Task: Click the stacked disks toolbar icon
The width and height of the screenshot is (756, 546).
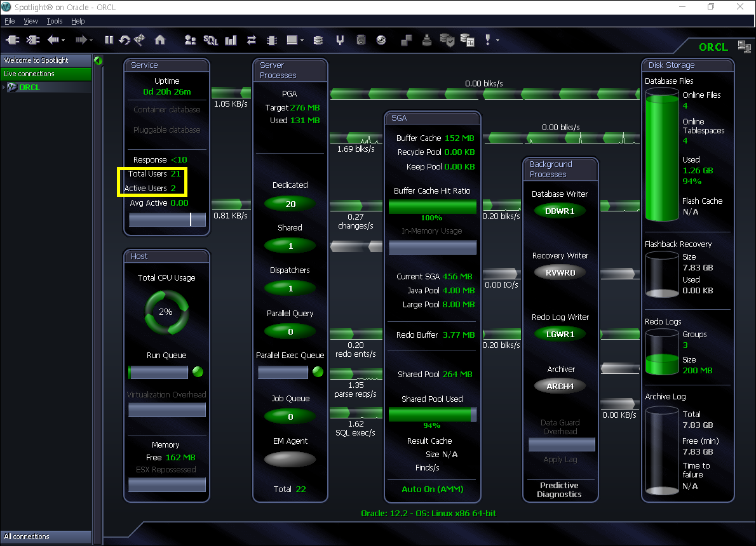Action: coord(318,40)
